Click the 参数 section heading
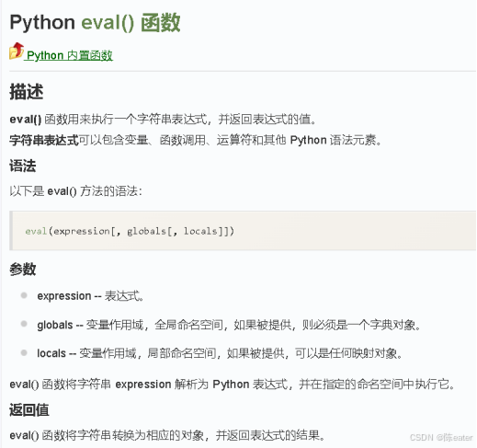Image resolution: width=477 pixels, height=448 pixels. pos(23,270)
